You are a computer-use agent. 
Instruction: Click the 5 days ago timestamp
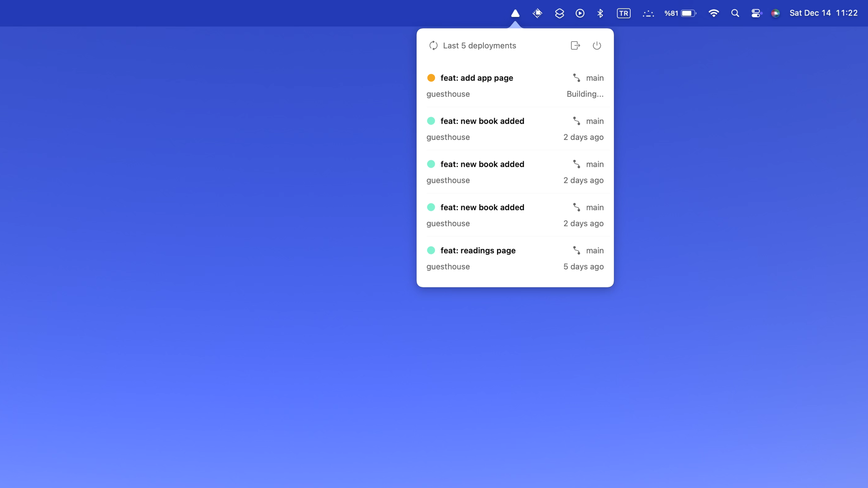[x=583, y=267]
